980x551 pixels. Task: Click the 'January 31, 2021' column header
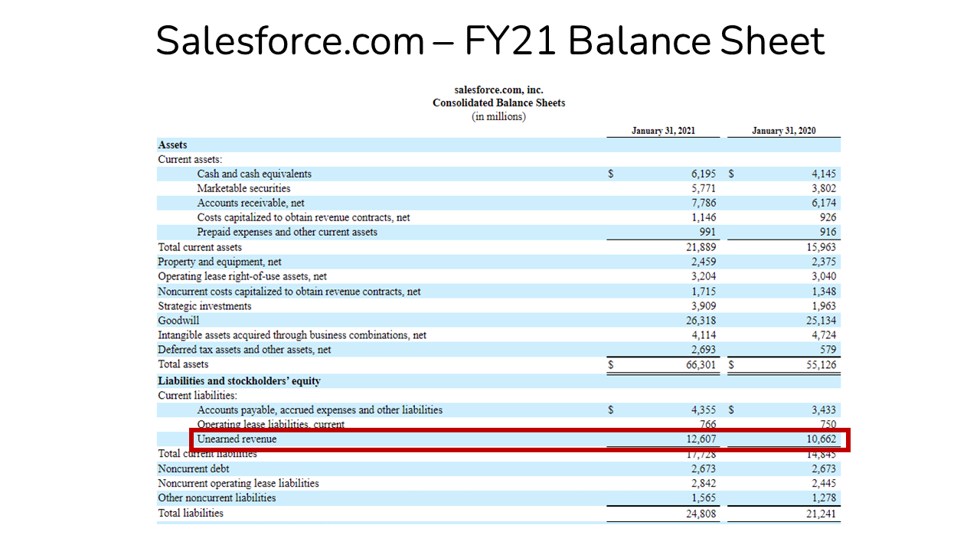663,131
